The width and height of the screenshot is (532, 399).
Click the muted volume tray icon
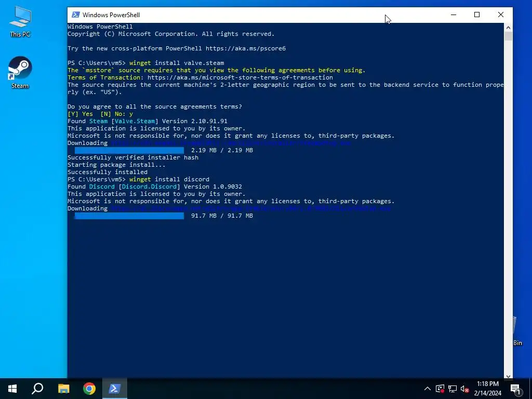[x=465, y=389]
